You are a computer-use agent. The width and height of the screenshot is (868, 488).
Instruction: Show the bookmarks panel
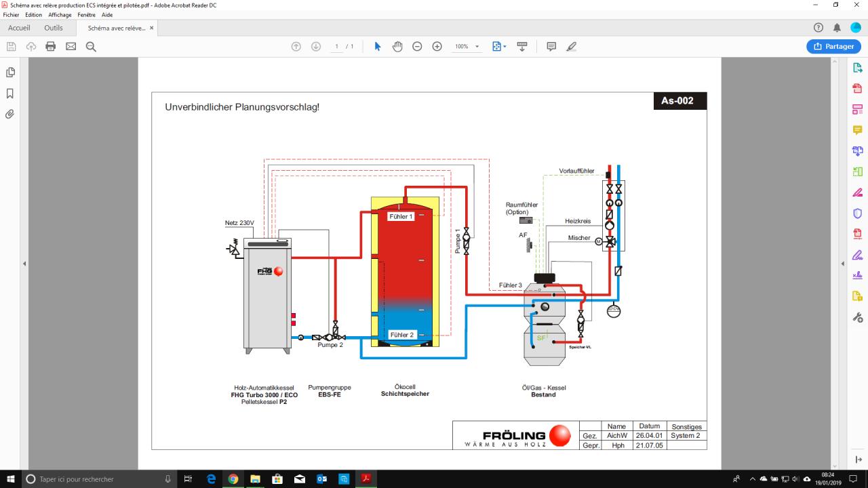(10, 94)
